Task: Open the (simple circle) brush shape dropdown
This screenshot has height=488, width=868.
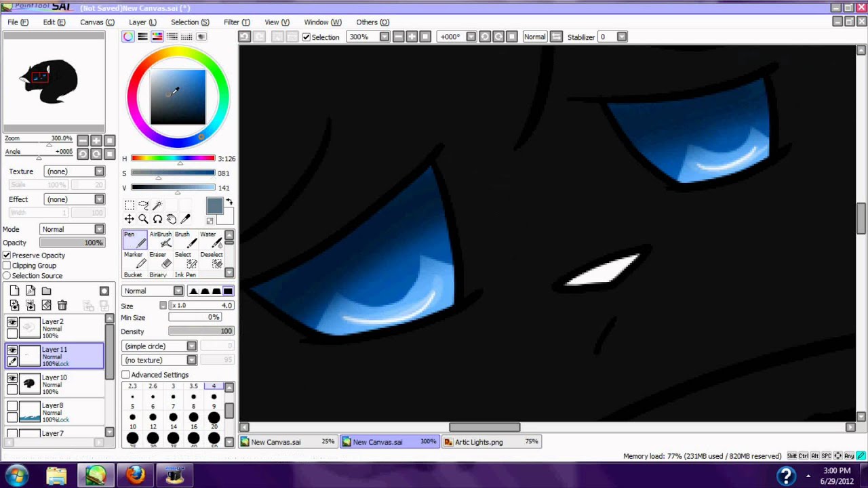Action: tap(159, 346)
